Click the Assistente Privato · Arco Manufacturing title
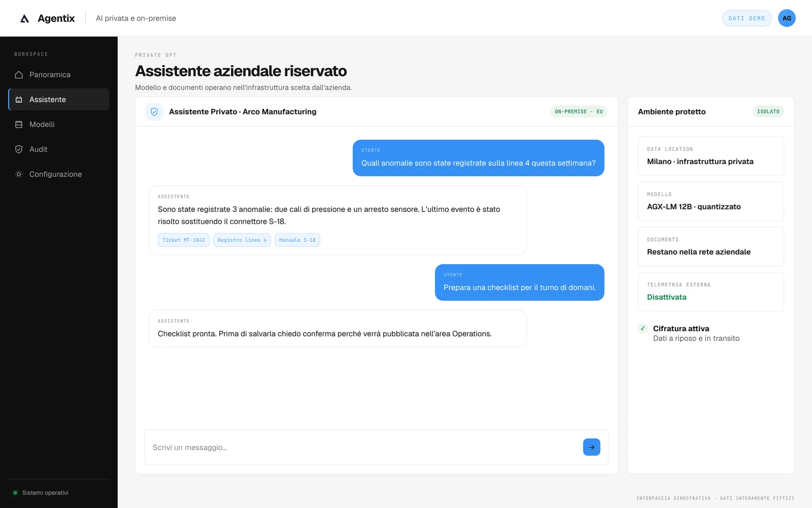Viewport: 812px width, 508px height. pos(243,112)
